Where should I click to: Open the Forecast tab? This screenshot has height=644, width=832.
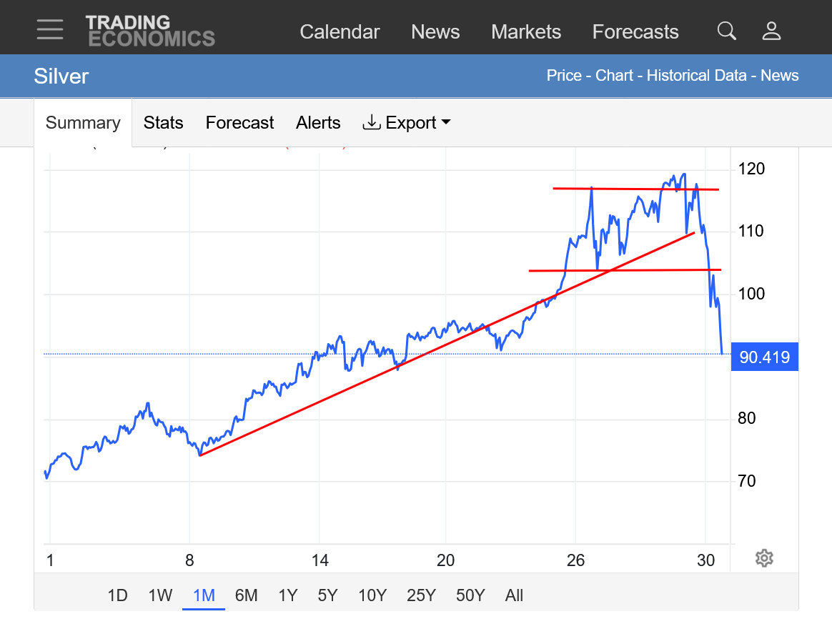239,123
